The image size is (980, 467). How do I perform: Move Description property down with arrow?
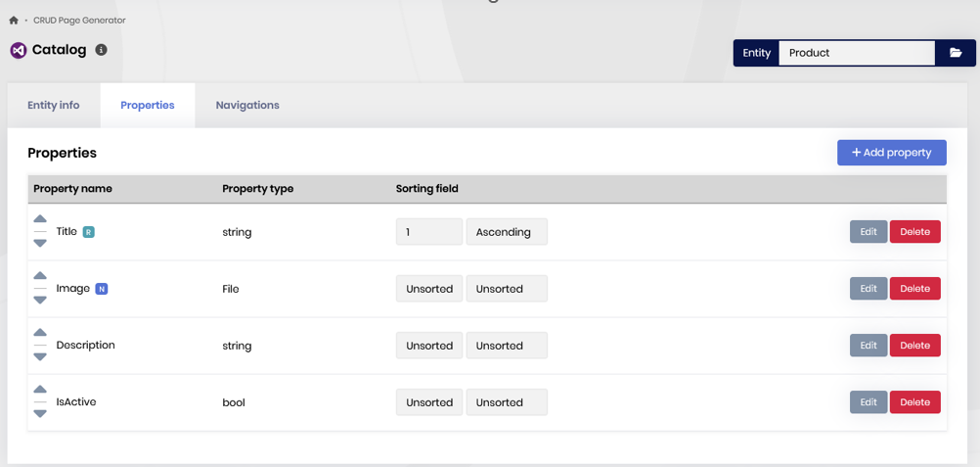pyautogui.click(x=40, y=356)
